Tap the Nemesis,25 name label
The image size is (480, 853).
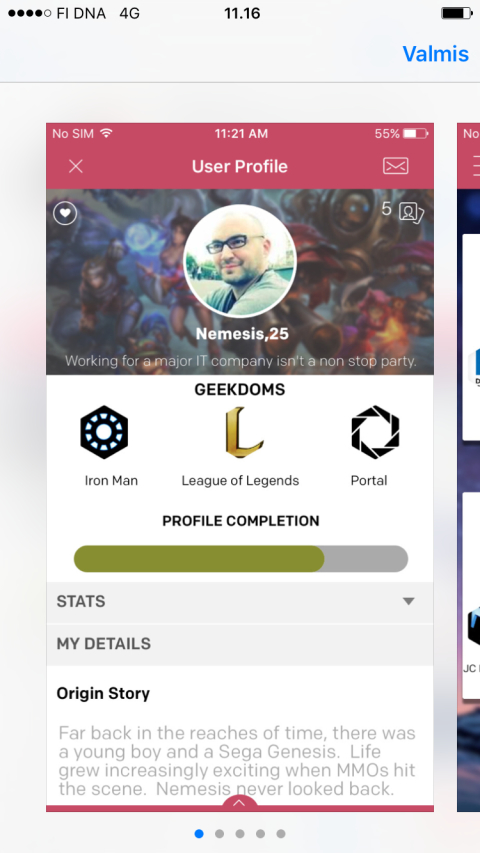242,333
